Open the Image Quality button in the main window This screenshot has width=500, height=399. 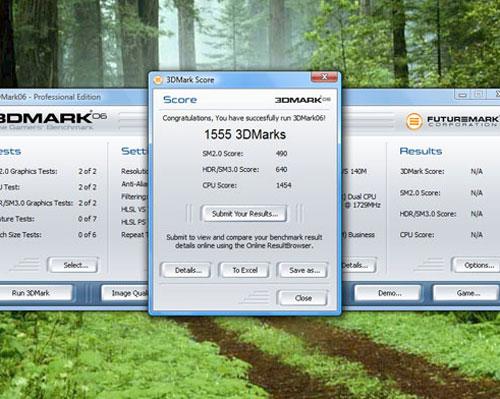[125, 293]
